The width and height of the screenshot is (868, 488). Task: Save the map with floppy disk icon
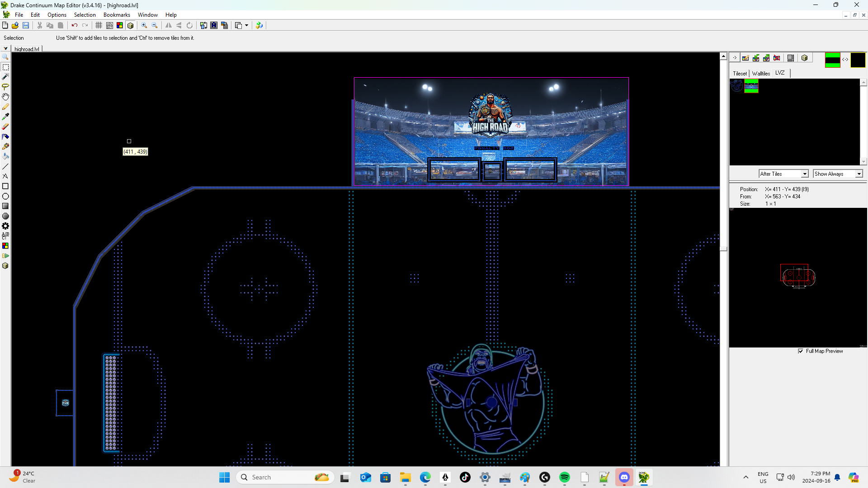tap(26, 25)
